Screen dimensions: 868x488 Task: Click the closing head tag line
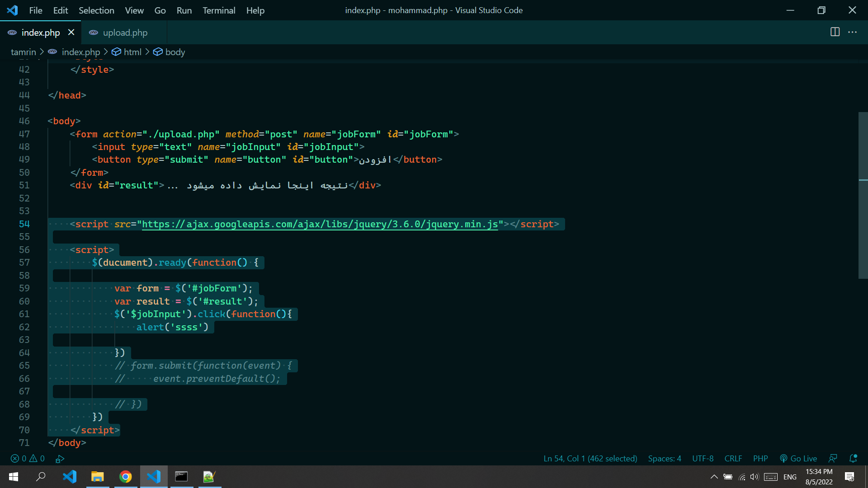[67, 95]
